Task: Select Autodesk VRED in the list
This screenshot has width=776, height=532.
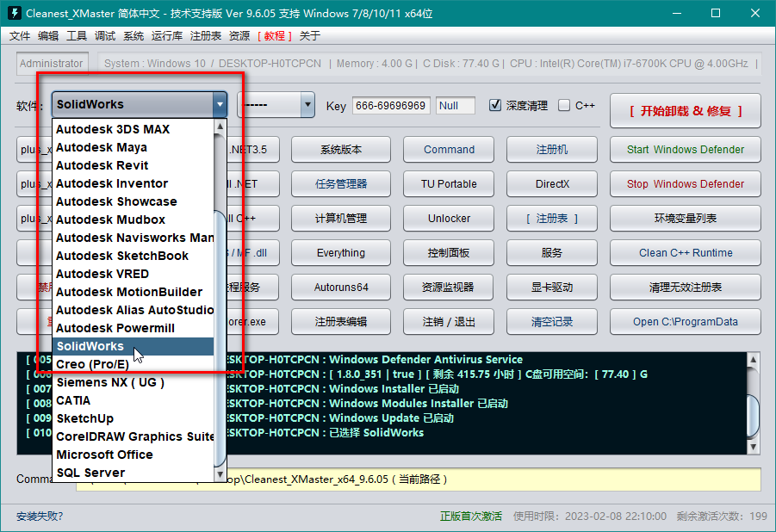Action: click(x=133, y=274)
